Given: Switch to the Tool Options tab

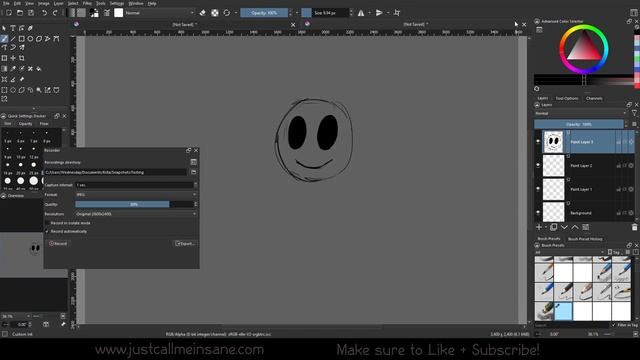Looking at the screenshot, I should pyautogui.click(x=567, y=98).
